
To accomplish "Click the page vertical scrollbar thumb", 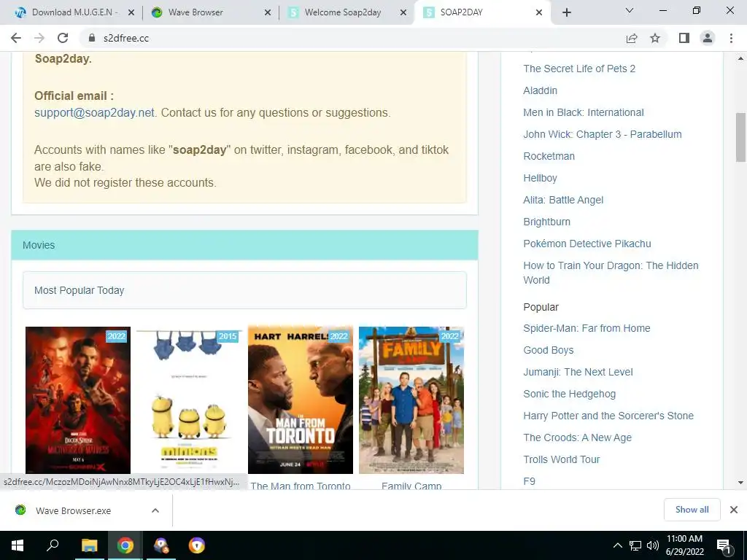I will point(740,138).
